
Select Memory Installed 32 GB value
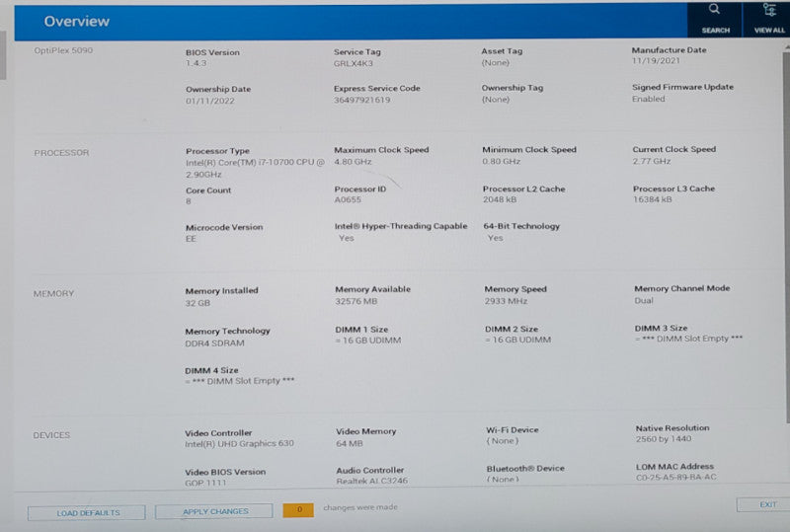pyautogui.click(x=197, y=303)
